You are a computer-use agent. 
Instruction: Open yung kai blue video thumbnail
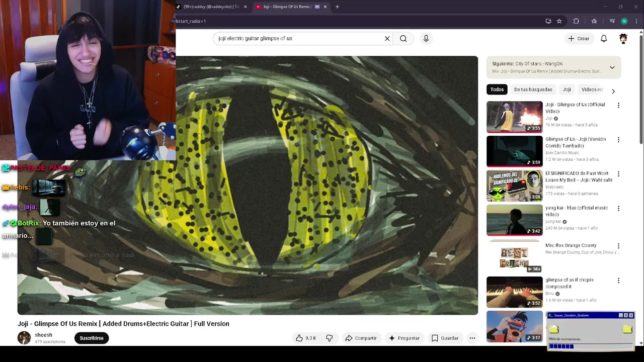pyautogui.click(x=515, y=220)
